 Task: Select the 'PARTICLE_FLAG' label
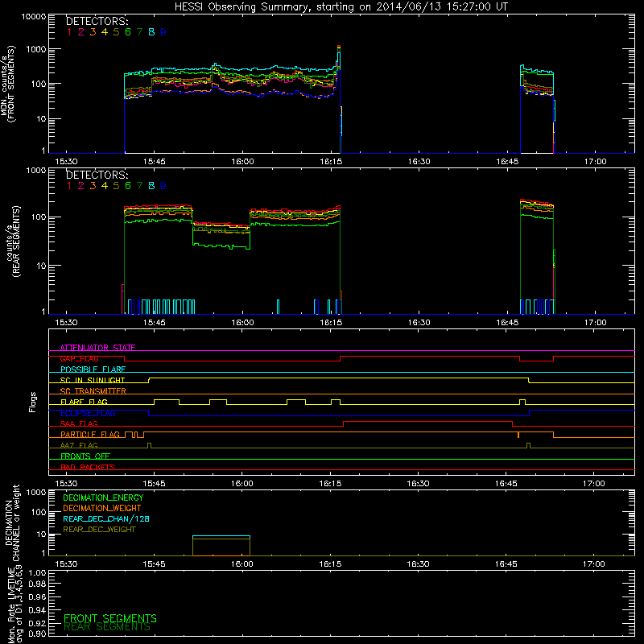pyautogui.click(x=90, y=434)
